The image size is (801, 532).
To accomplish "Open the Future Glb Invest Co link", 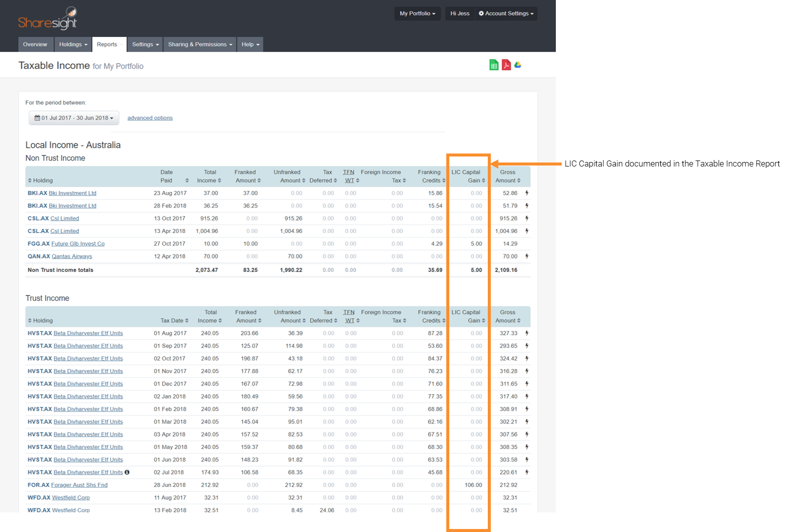I will coord(78,244).
